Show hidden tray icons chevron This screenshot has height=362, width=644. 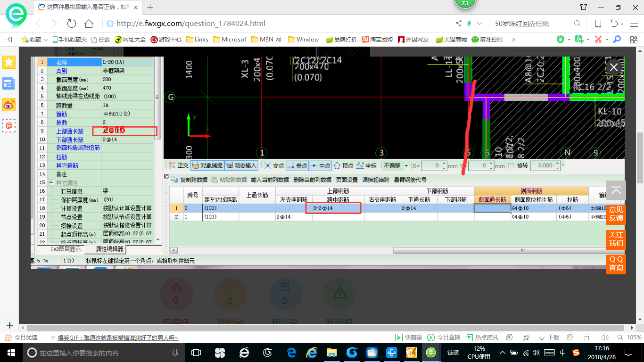tap(503, 353)
